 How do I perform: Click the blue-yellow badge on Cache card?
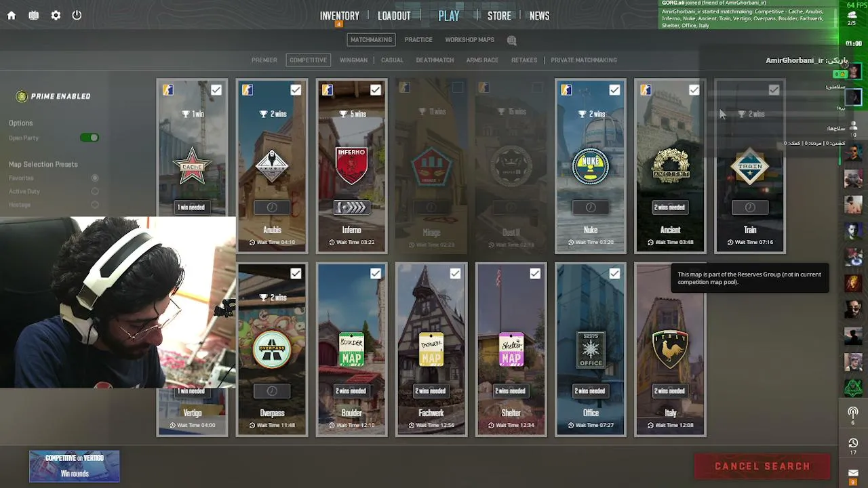(x=167, y=90)
